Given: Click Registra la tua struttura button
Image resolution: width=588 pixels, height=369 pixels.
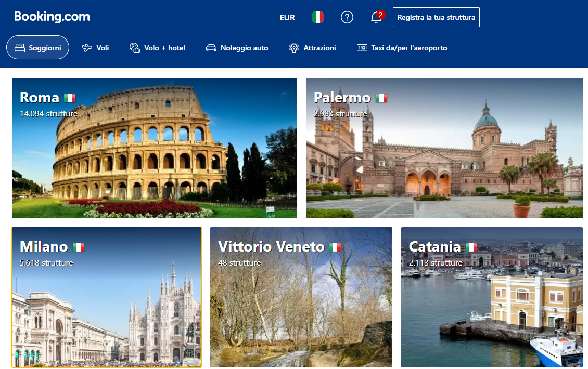Looking at the screenshot, I should 436,17.
